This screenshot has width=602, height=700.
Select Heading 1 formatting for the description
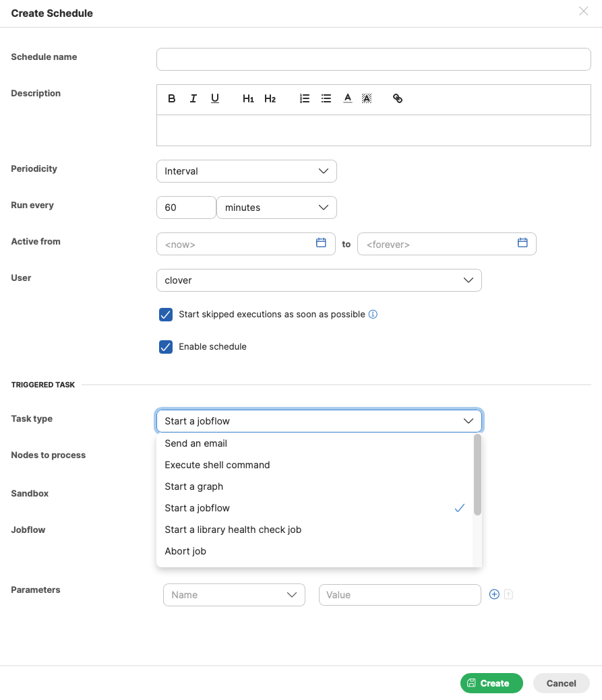pyautogui.click(x=249, y=98)
